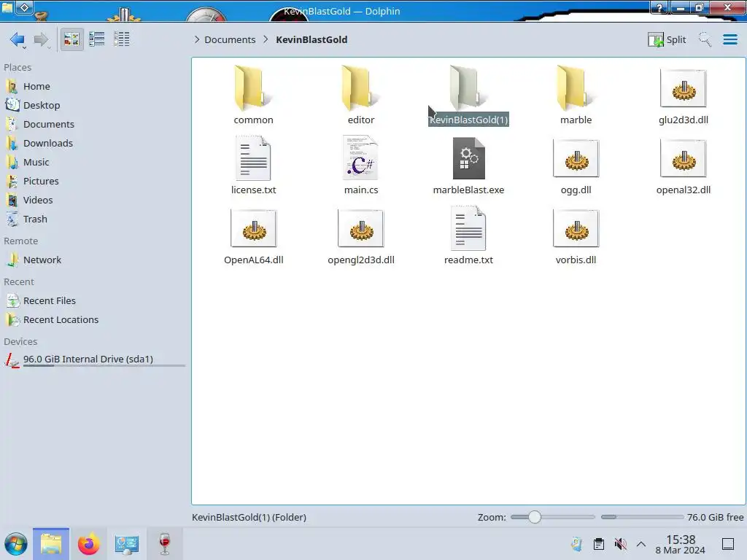Select the openal32.dll file

[x=683, y=166]
